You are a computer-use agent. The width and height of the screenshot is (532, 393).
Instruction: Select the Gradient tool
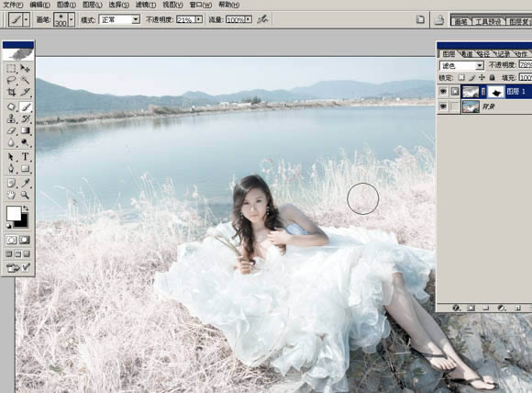point(25,130)
